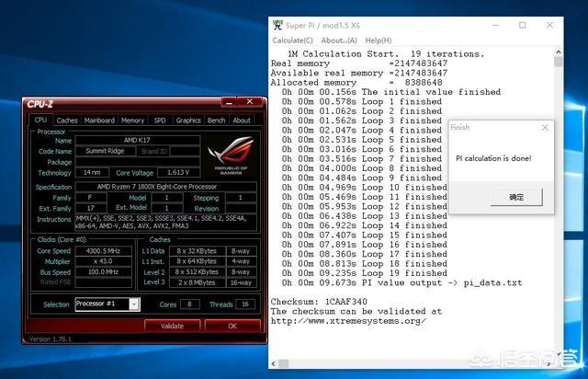Image resolution: width=588 pixels, height=379 pixels.
Task: Minimize the Super PI window
Action: coord(495,25)
